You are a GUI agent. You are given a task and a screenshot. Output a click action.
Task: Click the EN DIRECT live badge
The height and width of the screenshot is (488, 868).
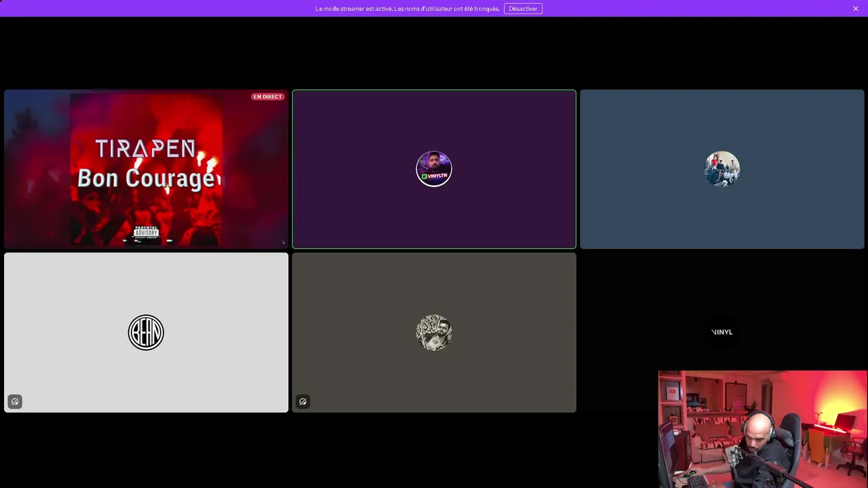[x=267, y=97]
